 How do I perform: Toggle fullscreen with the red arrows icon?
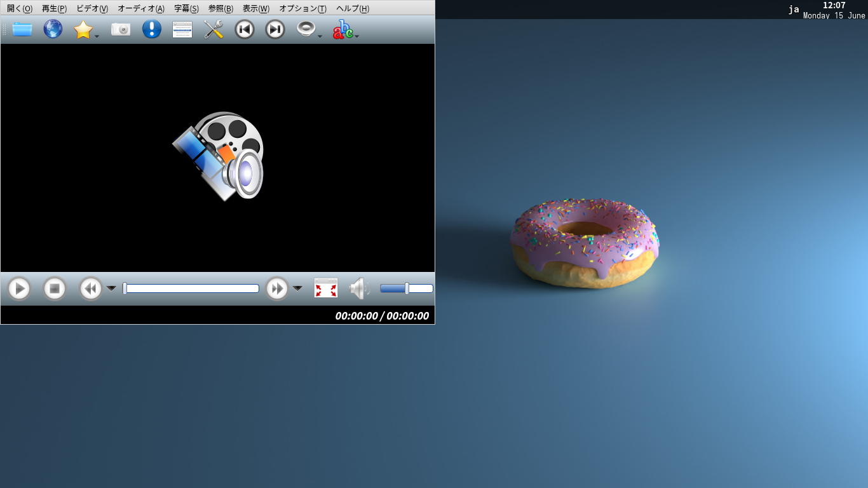[326, 288]
